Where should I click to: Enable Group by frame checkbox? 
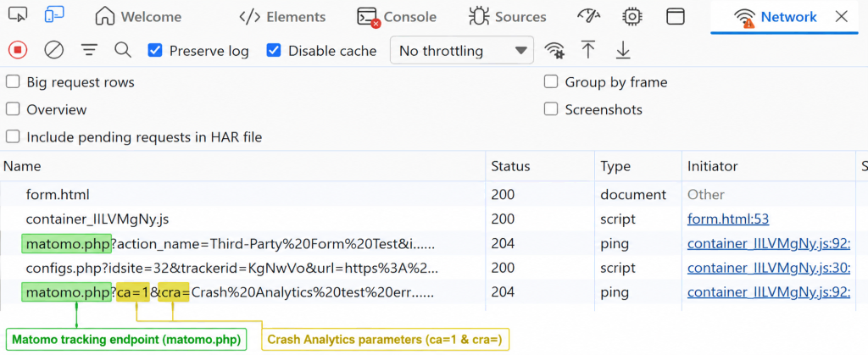550,82
